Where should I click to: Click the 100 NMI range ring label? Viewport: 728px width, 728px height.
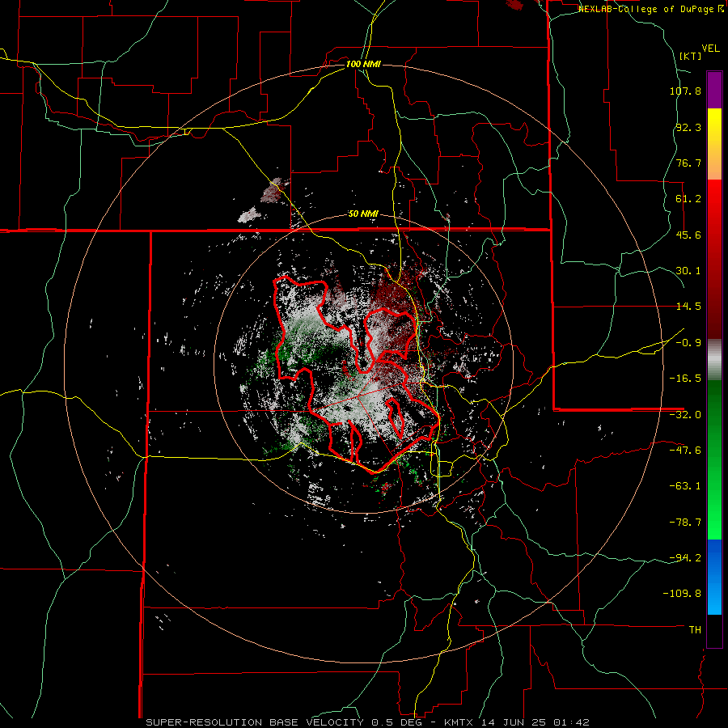coord(363,64)
